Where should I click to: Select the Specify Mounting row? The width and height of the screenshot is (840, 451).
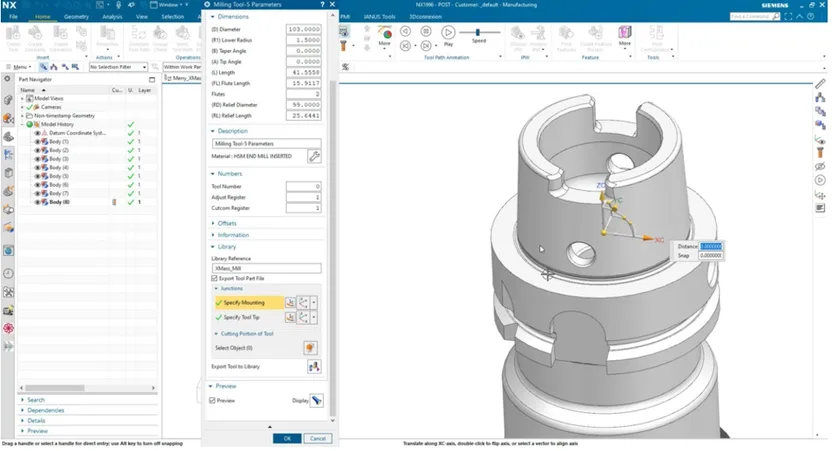249,303
